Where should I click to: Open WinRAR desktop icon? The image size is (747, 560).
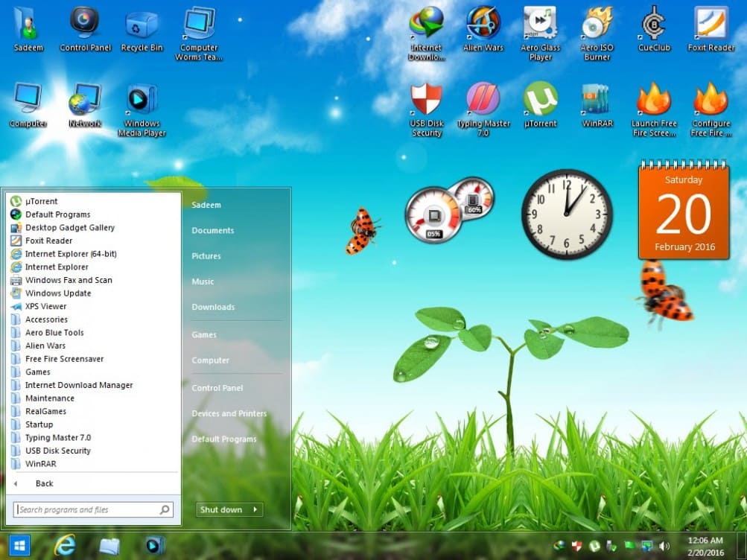tap(596, 104)
